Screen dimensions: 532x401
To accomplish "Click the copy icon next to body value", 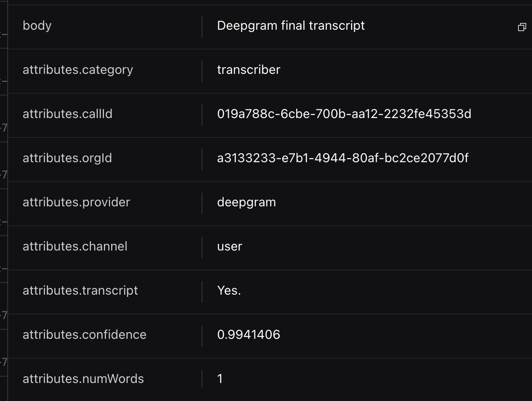I will point(522,27).
